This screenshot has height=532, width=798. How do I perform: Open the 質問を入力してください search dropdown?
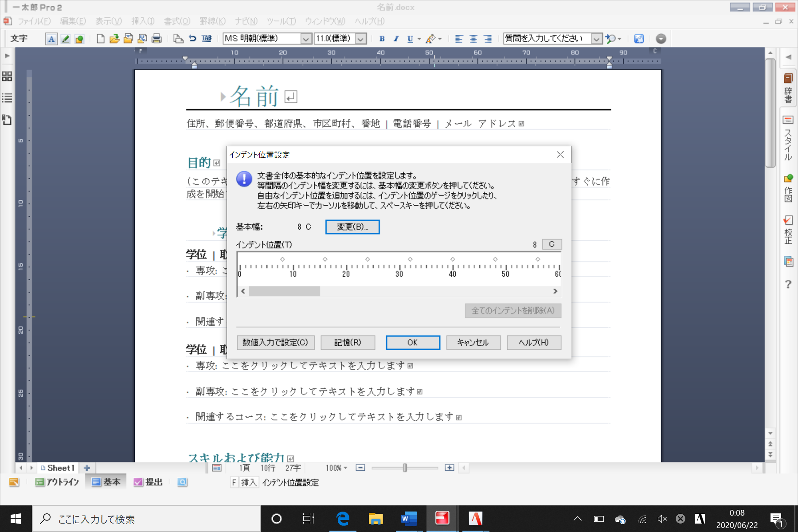tap(596, 39)
